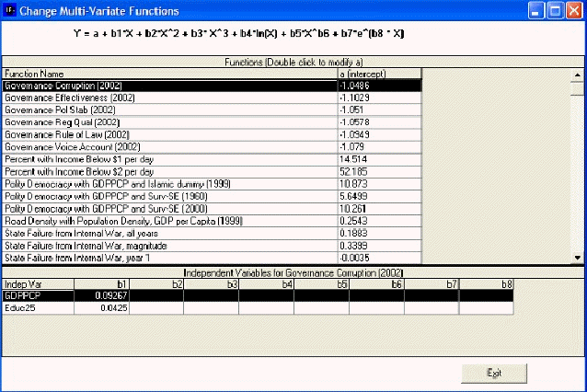Click the b2 cell for GDPPCP

(155, 296)
